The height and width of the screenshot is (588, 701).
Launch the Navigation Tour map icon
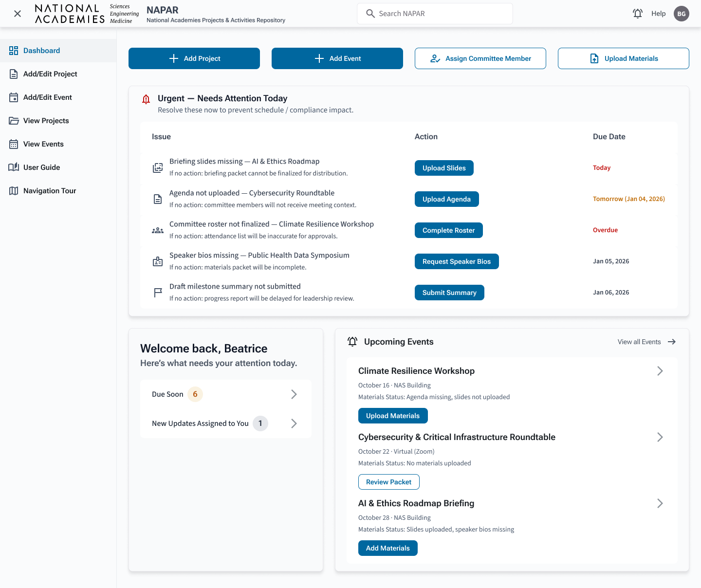point(14,191)
